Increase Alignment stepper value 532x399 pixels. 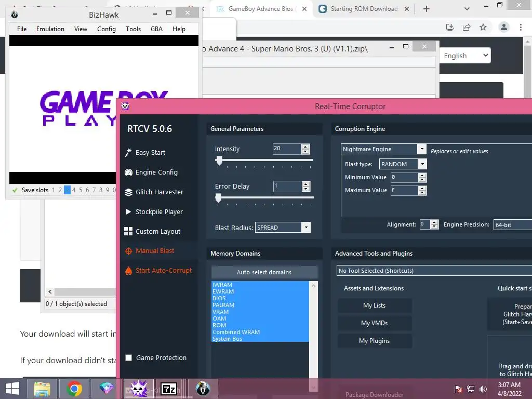pyautogui.click(x=434, y=222)
